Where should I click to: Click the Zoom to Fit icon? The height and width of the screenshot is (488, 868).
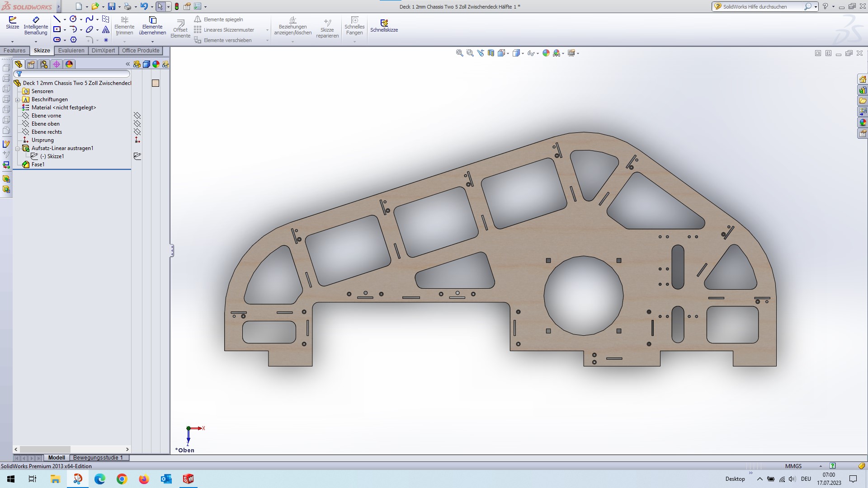pyautogui.click(x=459, y=53)
